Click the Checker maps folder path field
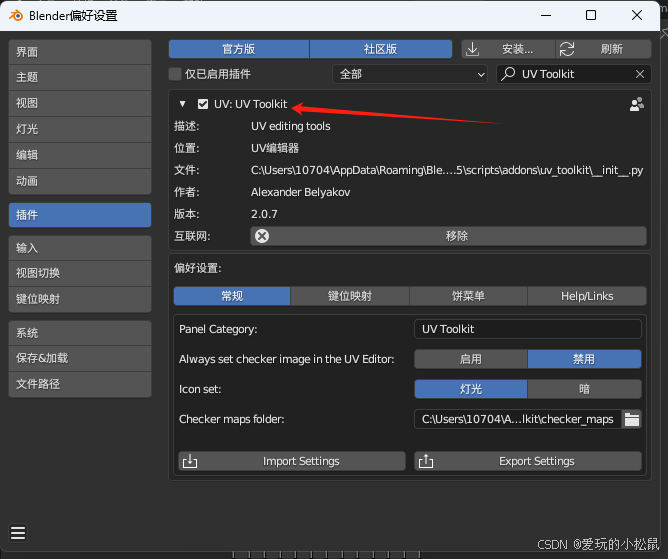 point(518,419)
